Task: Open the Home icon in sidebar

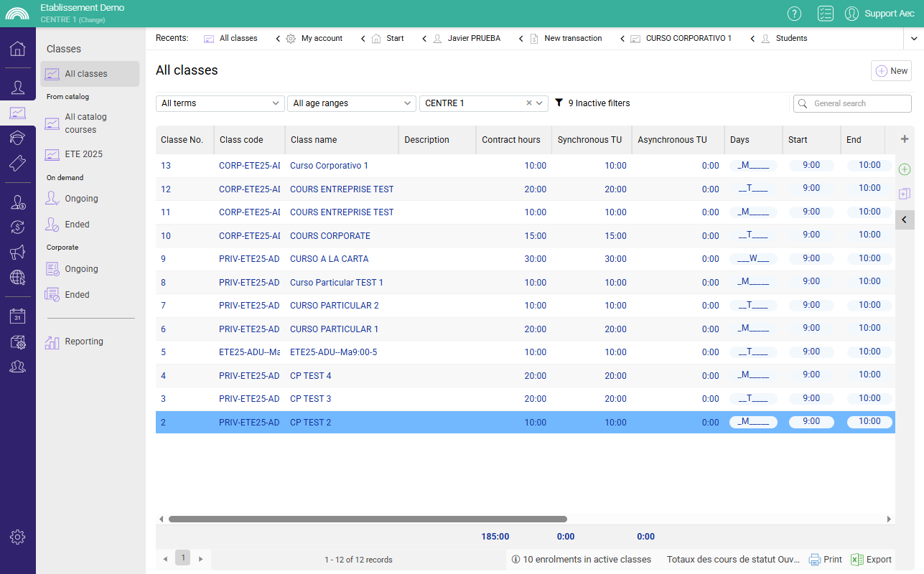Action: 17,49
